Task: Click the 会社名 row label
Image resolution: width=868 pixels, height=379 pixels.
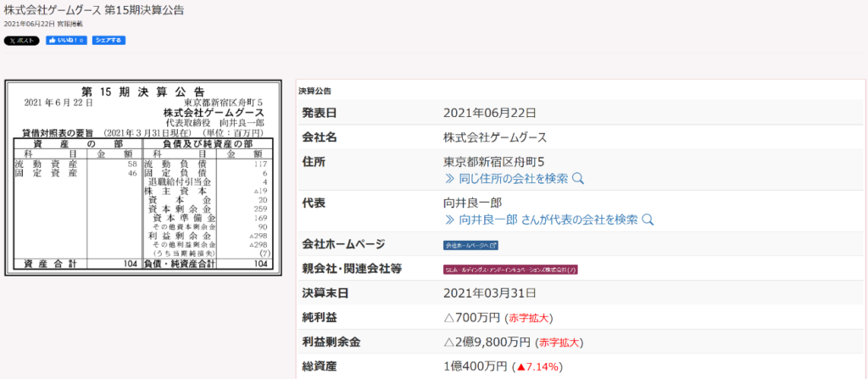Action: coord(319,137)
